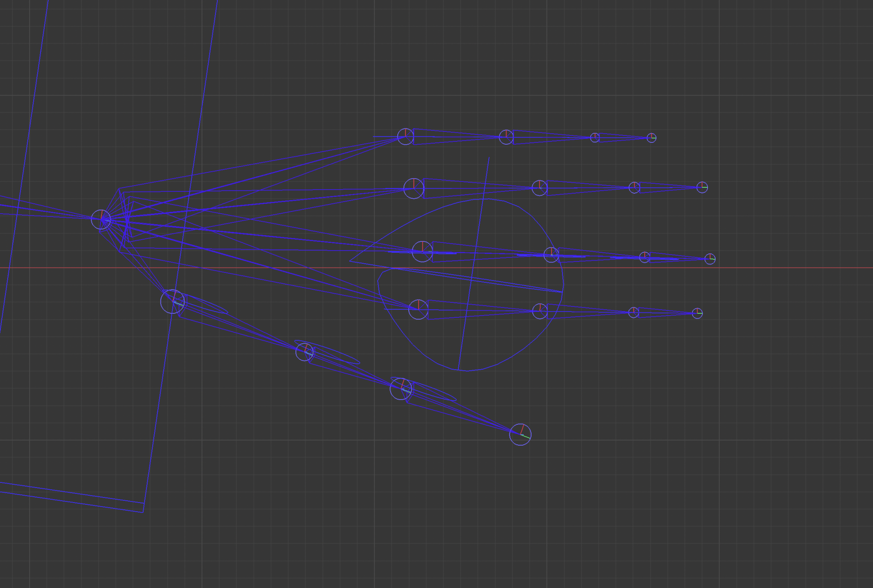Select fourth finger's base knuckle joint

tap(418, 310)
